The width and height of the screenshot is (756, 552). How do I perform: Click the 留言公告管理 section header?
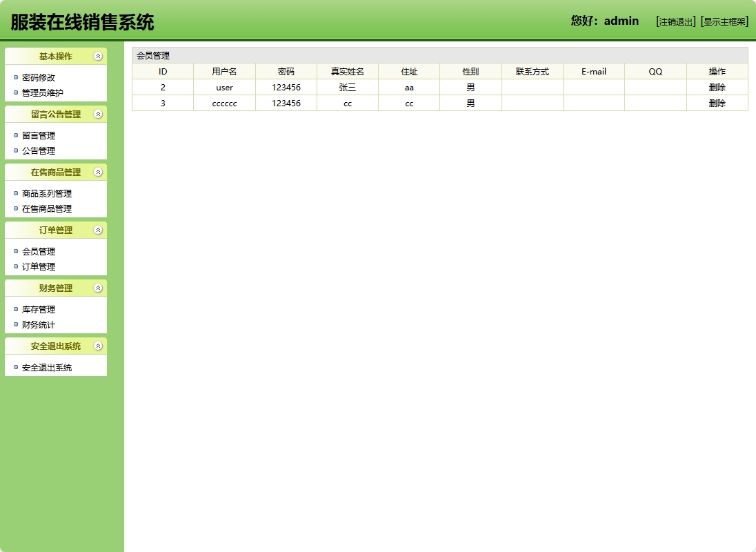[x=56, y=115]
